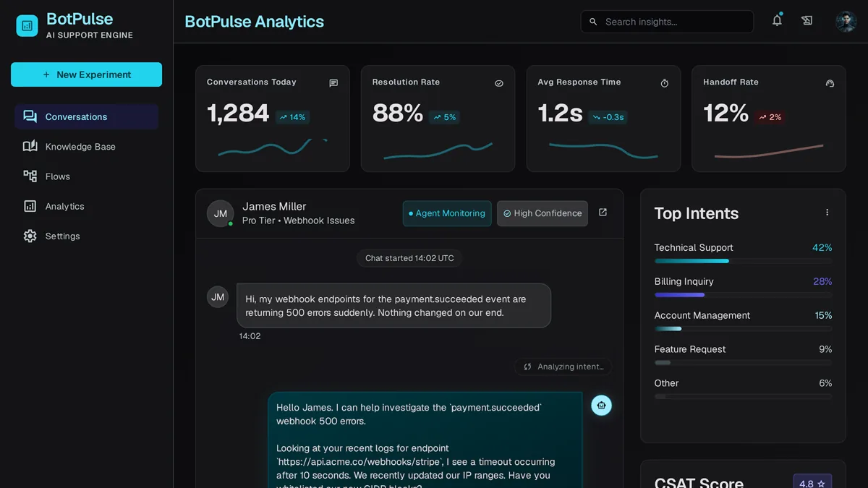
Task: Click the Feature Request intent label
Action: tap(690, 349)
